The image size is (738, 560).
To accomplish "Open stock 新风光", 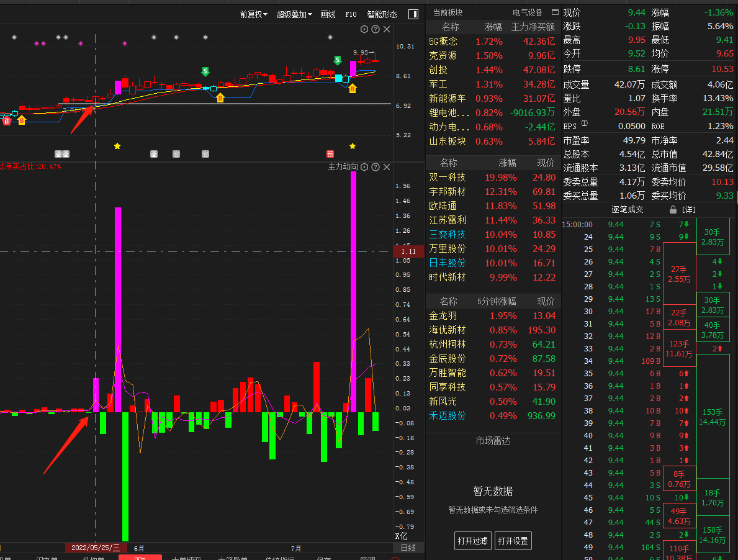I will click(x=492, y=402).
